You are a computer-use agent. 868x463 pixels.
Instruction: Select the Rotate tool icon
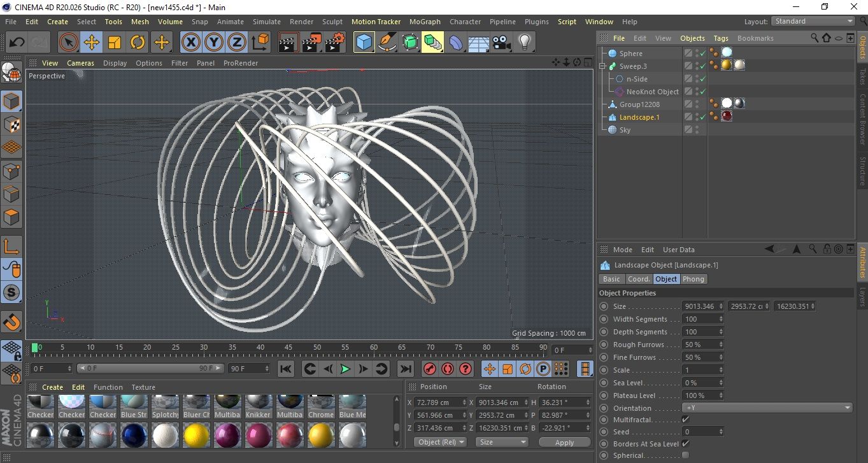(138, 43)
